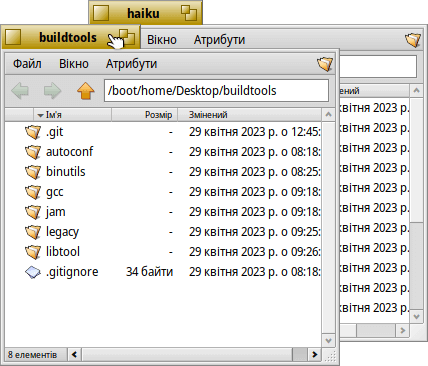The width and height of the screenshot is (428, 366).
Task: Open the Файл menu
Action: click(x=27, y=64)
